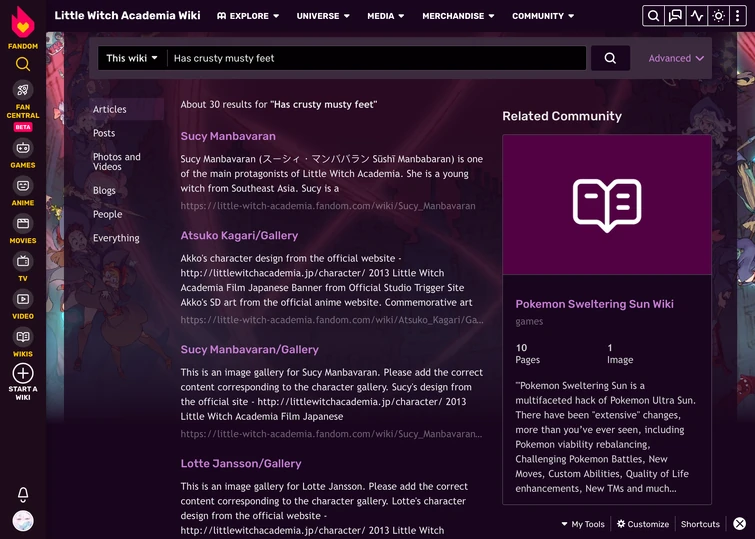
Task: Click the Customize gear option
Action: pyautogui.click(x=643, y=524)
